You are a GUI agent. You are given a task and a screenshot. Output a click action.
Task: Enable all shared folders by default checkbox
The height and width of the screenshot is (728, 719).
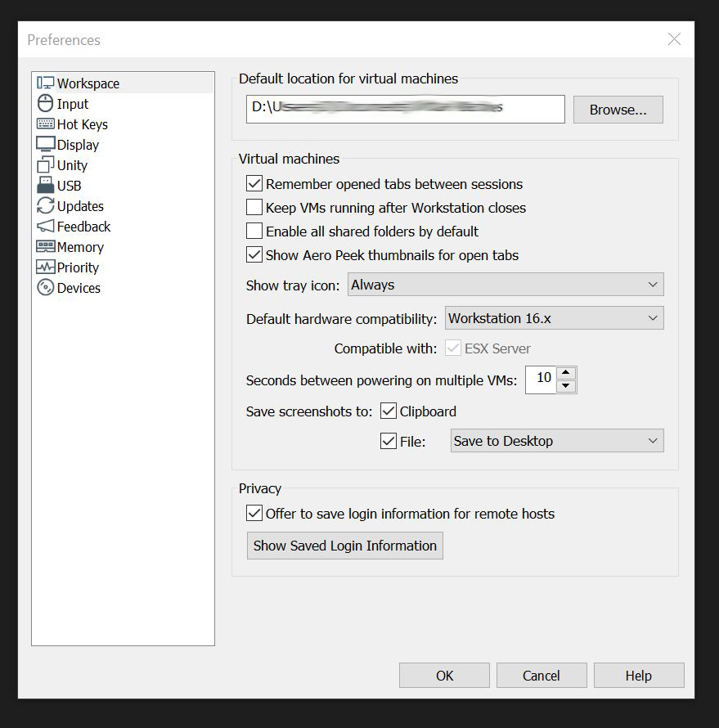[x=254, y=231]
